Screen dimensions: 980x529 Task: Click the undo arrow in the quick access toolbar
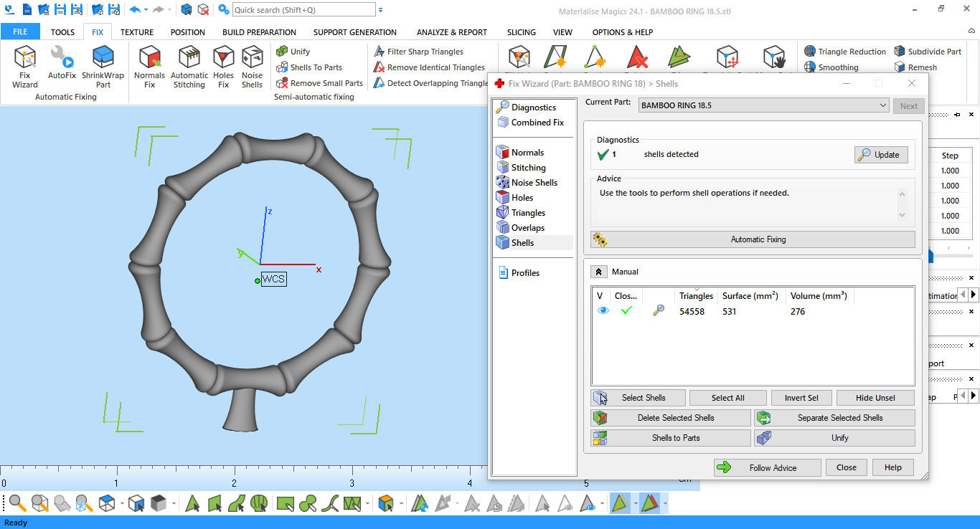134,9
